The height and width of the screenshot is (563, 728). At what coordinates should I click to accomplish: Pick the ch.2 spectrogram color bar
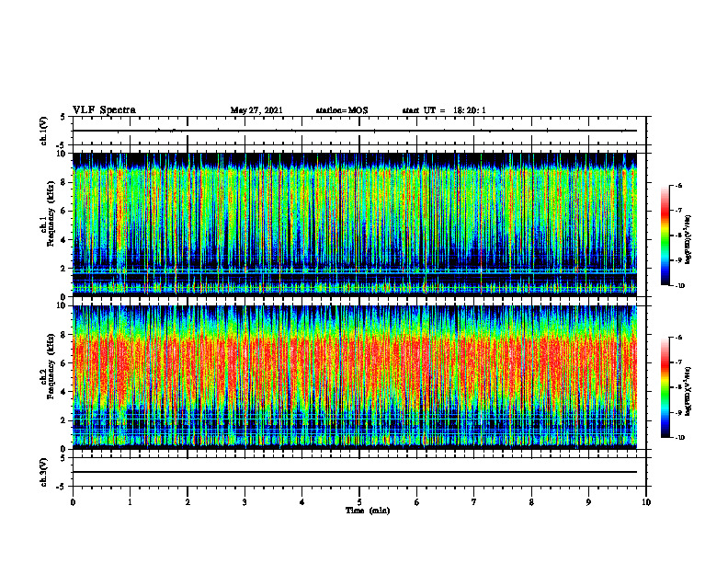click(665, 387)
